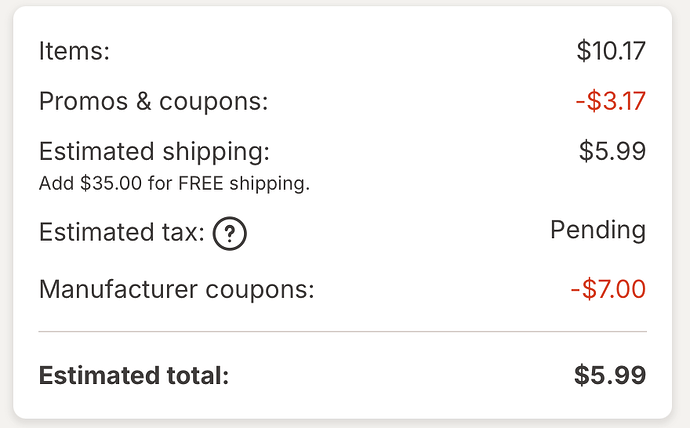Select the Items label
The width and height of the screenshot is (690, 428).
[x=74, y=51]
